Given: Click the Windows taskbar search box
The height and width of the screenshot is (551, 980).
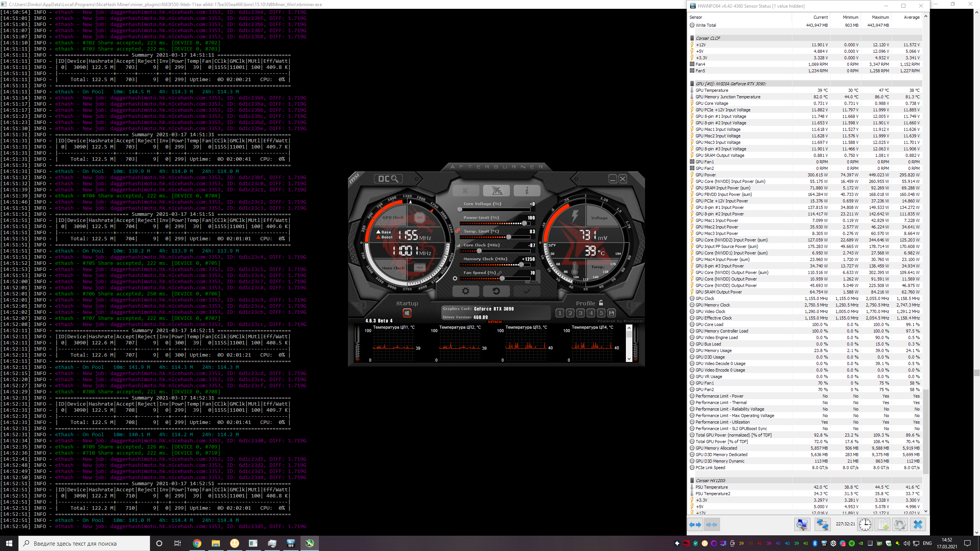Looking at the screenshot, I should point(84,543).
